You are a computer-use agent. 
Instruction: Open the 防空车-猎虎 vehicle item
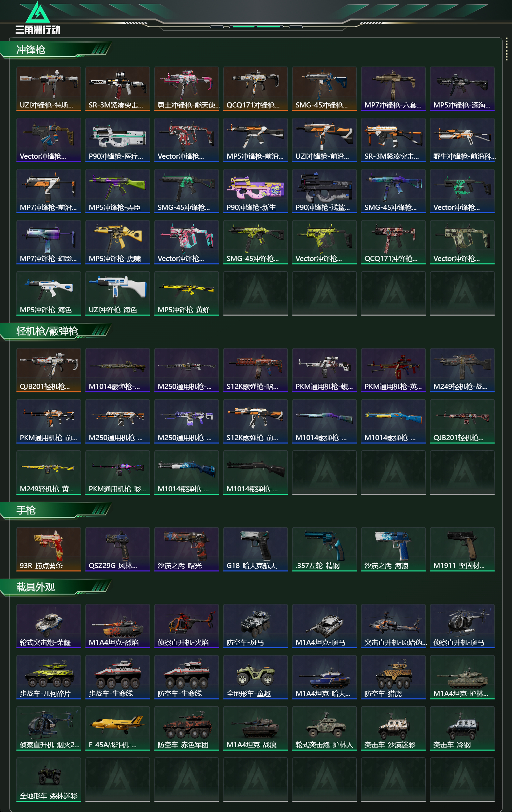393,677
